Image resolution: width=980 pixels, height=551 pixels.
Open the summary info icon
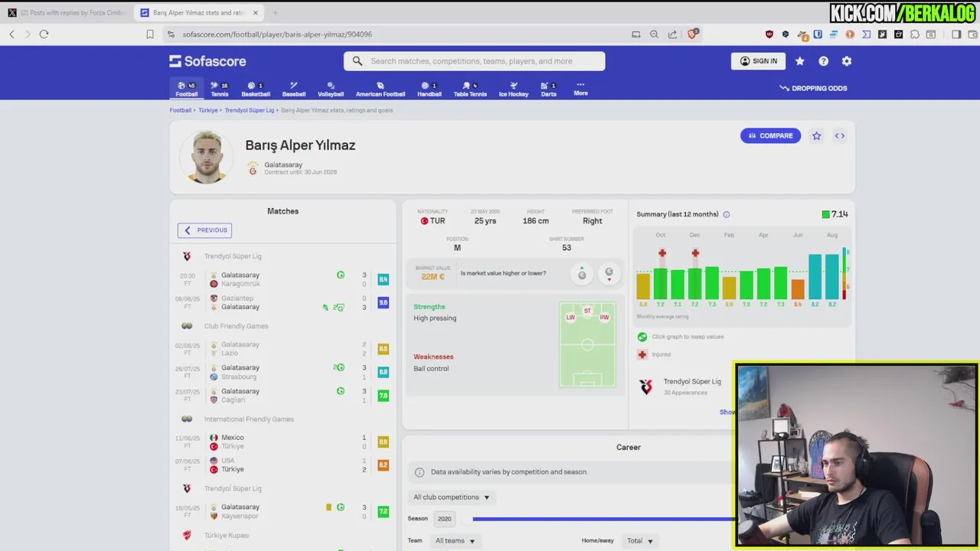(x=727, y=214)
